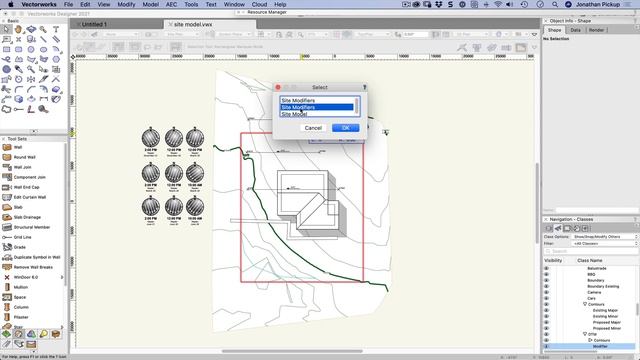Image resolution: width=640 pixels, height=360 pixels.
Task: Toggle visibility of Boundary Existing class
Action: coord(547,286)
